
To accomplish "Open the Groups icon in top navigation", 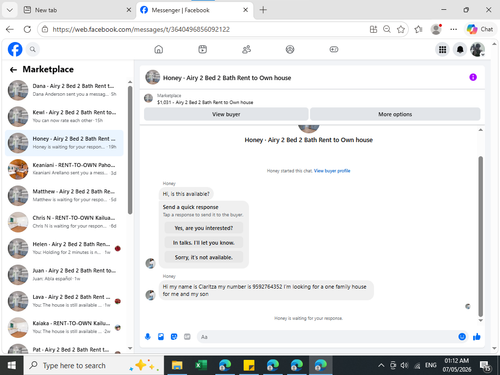I will [x=290, y=49].
